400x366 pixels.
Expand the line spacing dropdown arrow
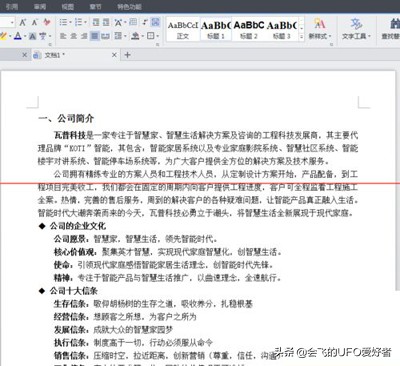[x=125, y=36]
